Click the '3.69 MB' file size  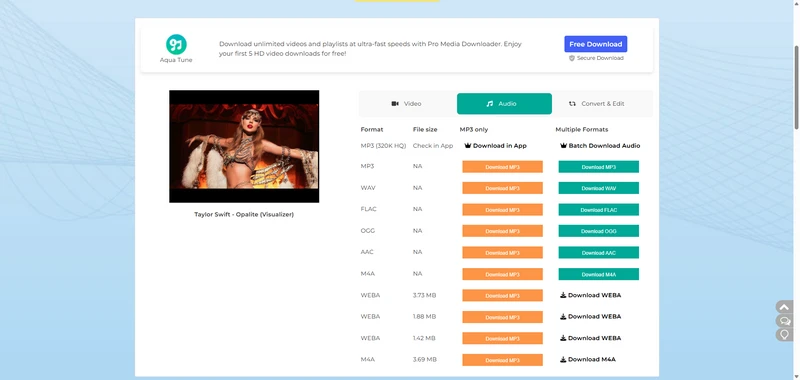click(x=424, y=360)
